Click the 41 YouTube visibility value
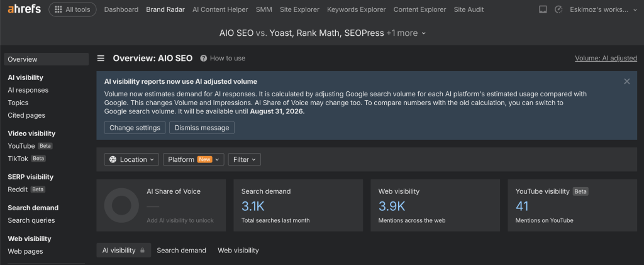Screen dimensions: 644x265 point(522,206)
